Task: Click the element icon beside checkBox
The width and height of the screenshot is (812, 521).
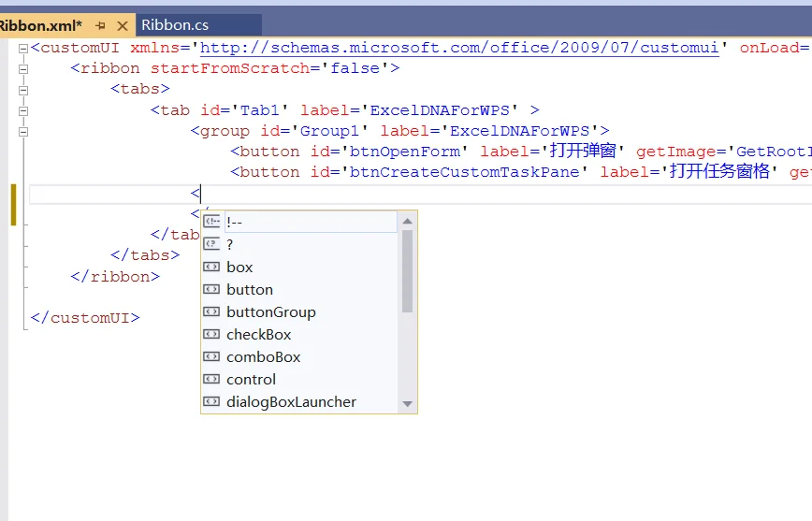Action: [x=211, y=334]
